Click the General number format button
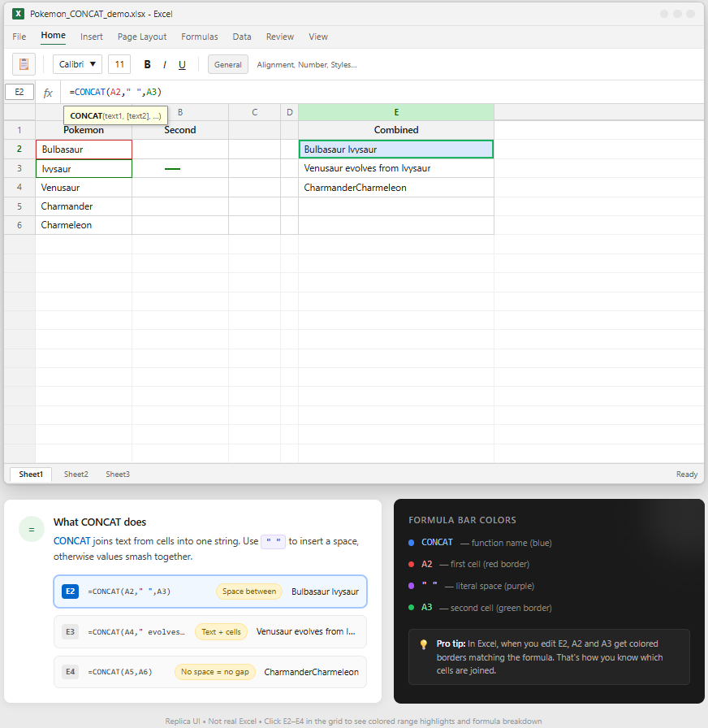 click(228, 64)
